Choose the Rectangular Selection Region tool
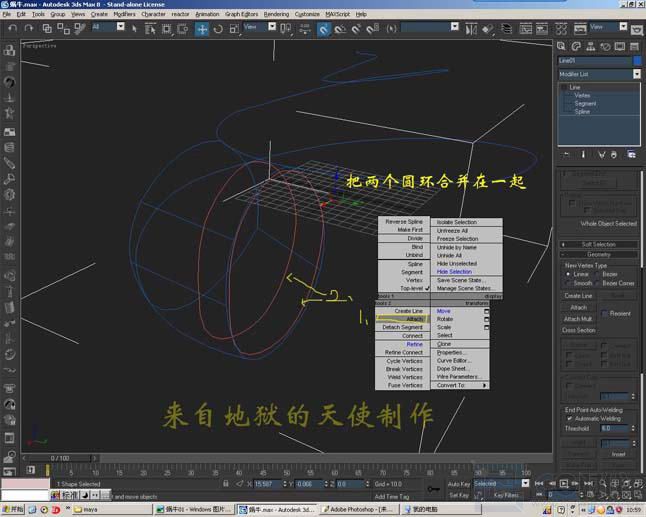Screen dimensions: 646x517 coord(166,29)
